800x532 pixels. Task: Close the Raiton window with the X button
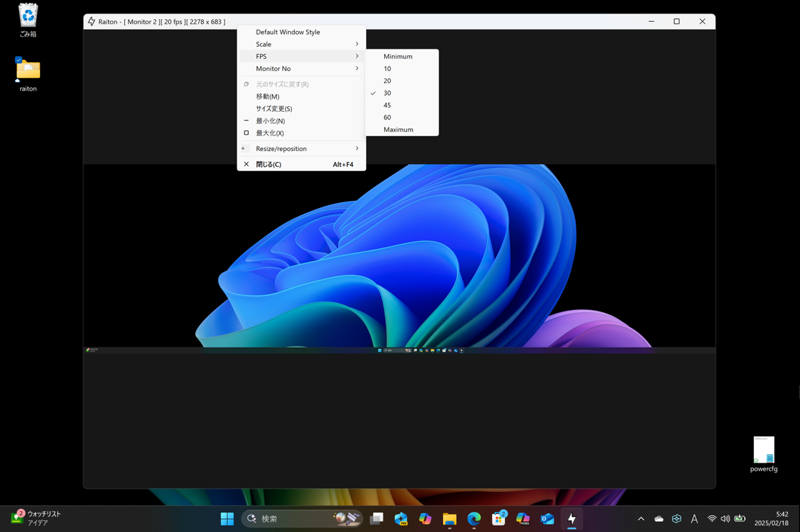(x=702, y=22)
